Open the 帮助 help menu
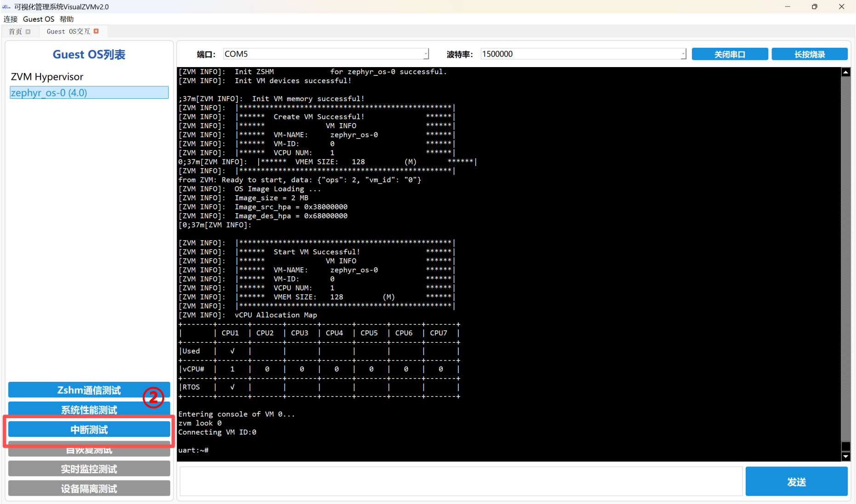 67,19
